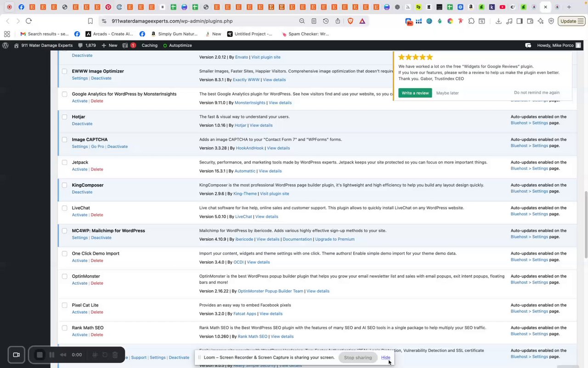Viewport: 588px width, 368px height.
Task: Check the Rank Math SEO checkbox
Action: (64, 328)
